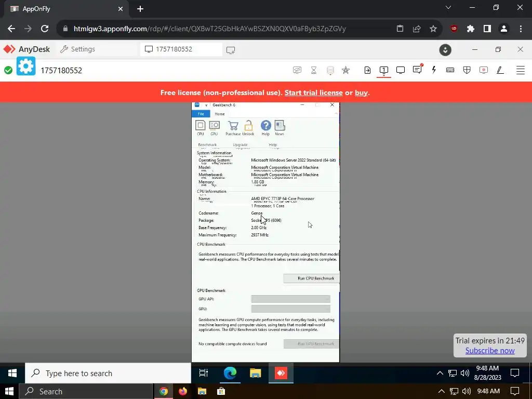Screen dimensions: 532x399
Task: Open a new browser tab
Action: [x=140, y=9]
